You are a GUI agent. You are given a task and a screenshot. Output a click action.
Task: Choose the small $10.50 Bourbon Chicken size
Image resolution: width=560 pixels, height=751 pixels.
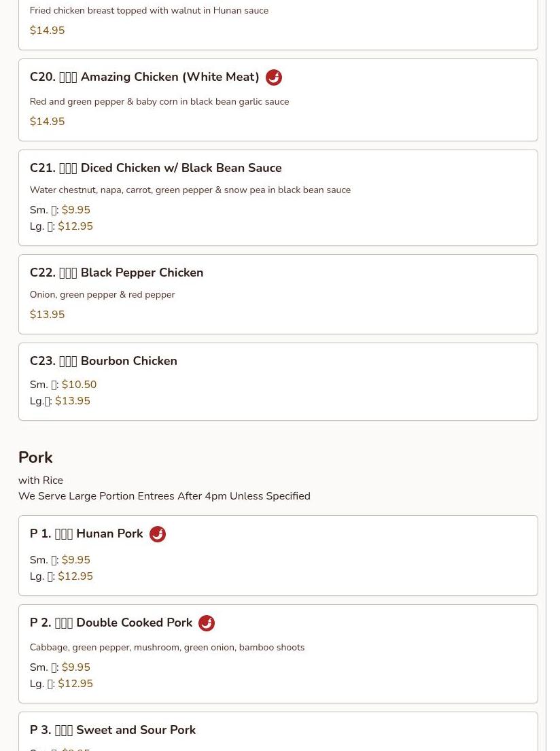(x=79, y=385)
